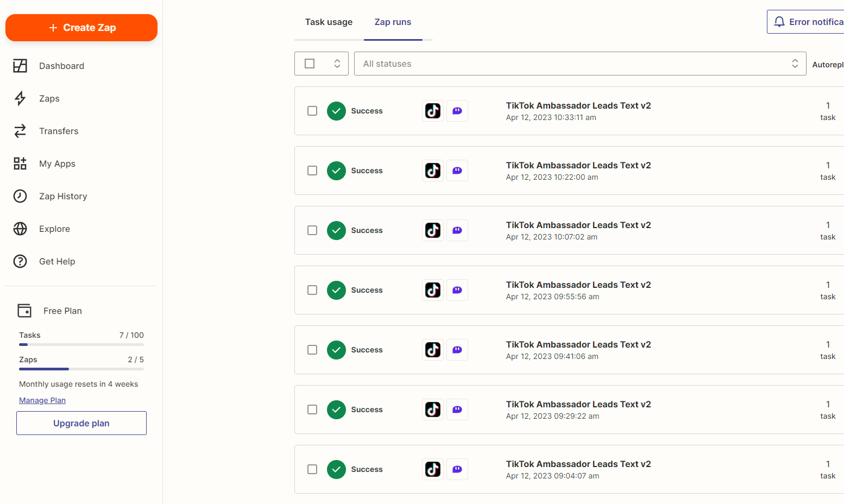This screenshot has height=504, width=844.
Task: Open the Error notifications button
Action: (805, 22)
